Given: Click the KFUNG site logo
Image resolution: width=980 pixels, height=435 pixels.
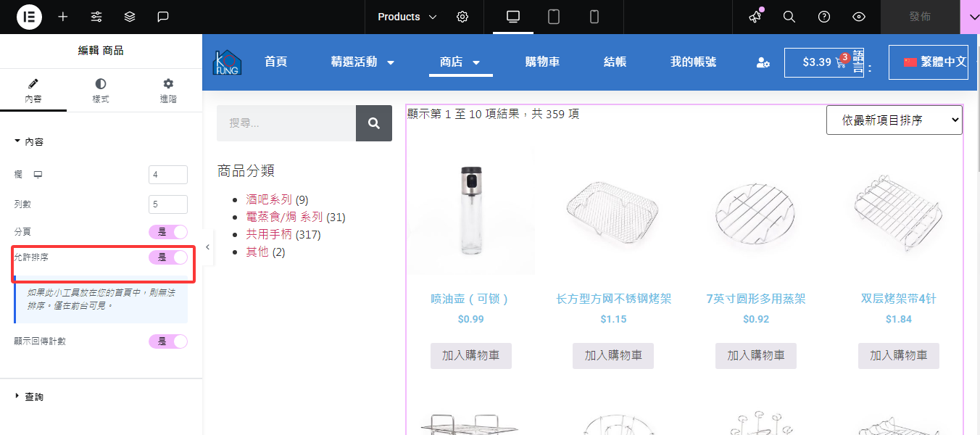Looking at the screenshot, I should click(x=227, y=62).
